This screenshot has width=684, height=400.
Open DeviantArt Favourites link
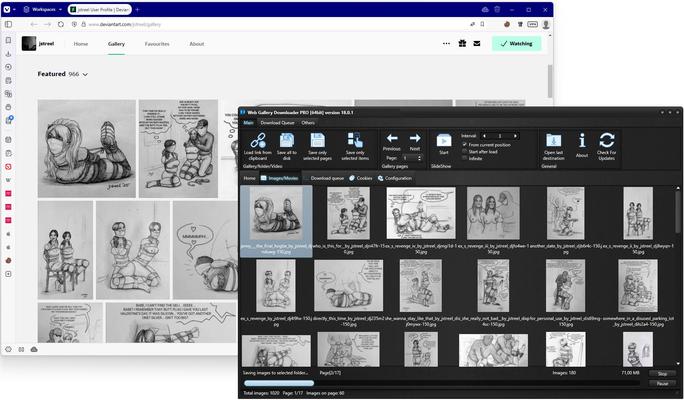click(x=157, y=44)
